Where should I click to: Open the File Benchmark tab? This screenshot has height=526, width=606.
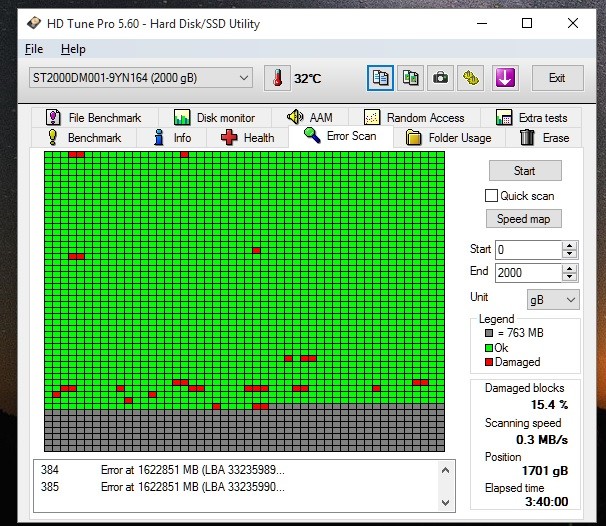94,117
